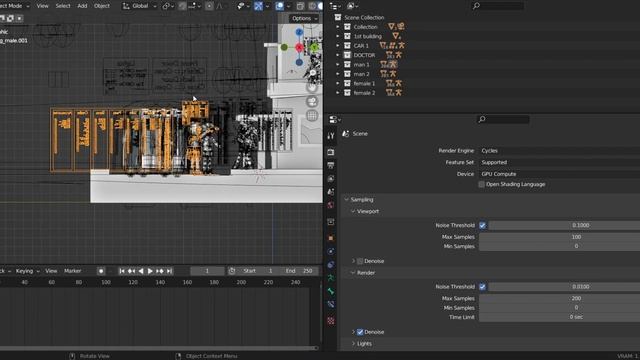
Task: Open the Object menu
Action: point(102,6)
